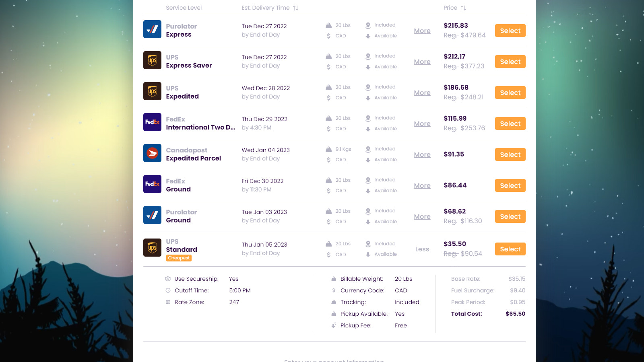The height and width of the screenshot is (362, 644).
Task: Click the Peak Period $0.95 value
Action: pos(518,302)
